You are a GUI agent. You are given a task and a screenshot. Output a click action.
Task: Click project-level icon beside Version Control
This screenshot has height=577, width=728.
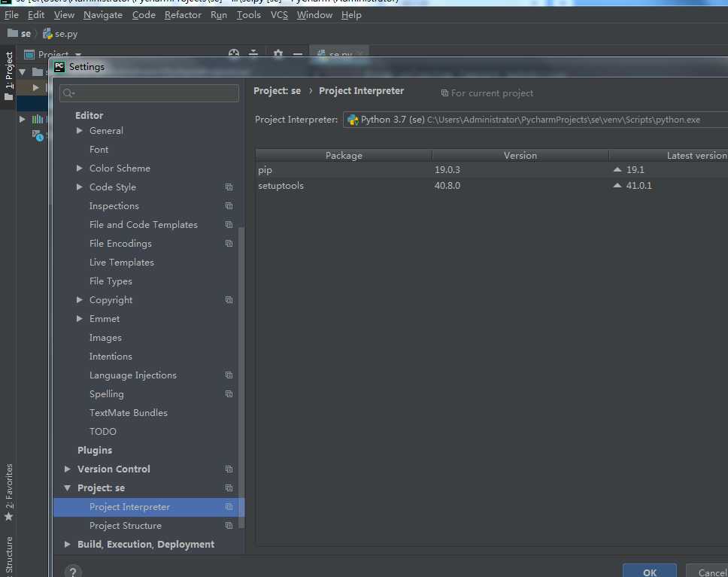(229, 469)
